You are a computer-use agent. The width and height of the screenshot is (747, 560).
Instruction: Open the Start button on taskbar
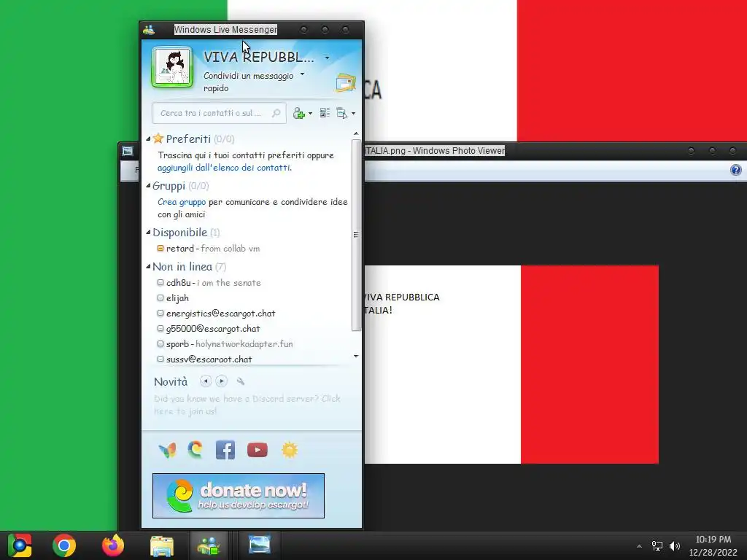[20, 545]
